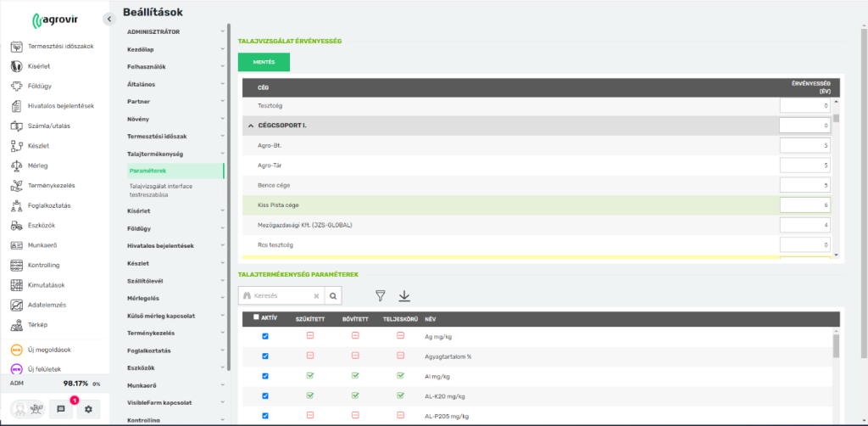Screen dimensions: 868x426
Task: Click the magnifier search button
Action: [x=333, y=295]
